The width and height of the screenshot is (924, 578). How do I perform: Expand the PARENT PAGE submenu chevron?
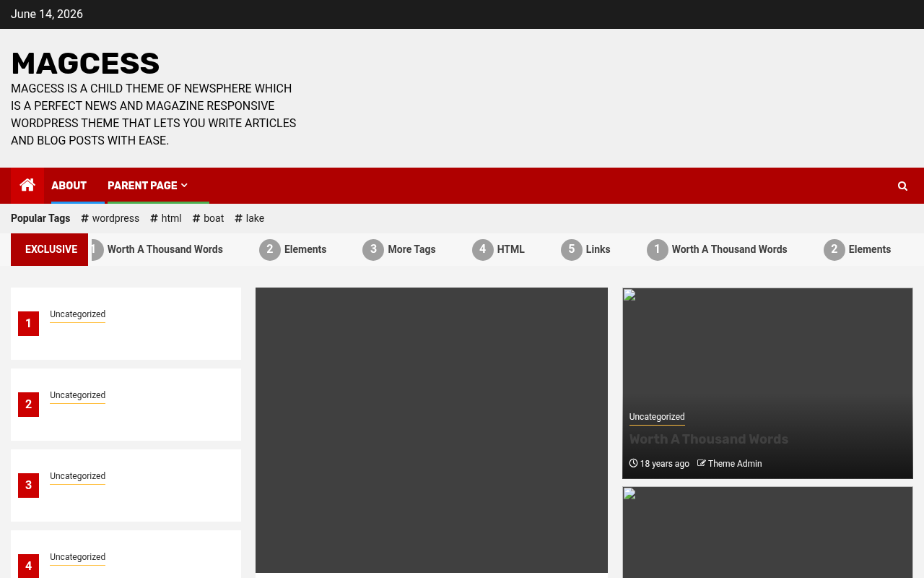pos(184,186)
